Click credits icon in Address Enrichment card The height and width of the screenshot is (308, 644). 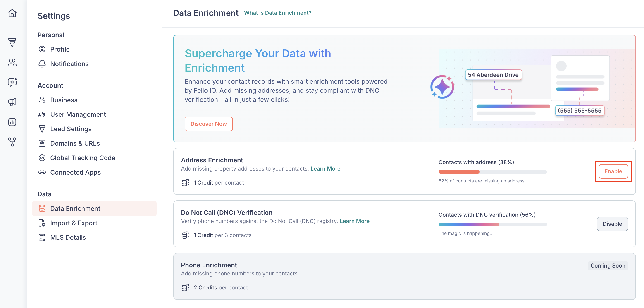(x=186, y=182)
